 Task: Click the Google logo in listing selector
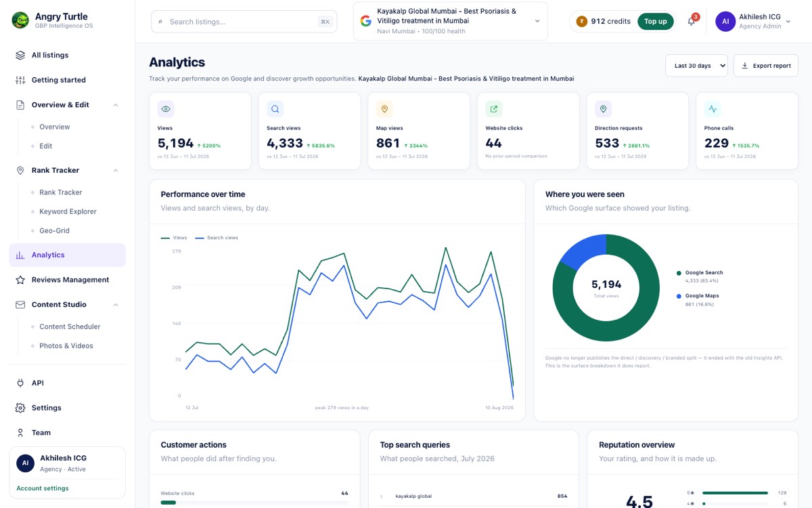coord(366,21)
